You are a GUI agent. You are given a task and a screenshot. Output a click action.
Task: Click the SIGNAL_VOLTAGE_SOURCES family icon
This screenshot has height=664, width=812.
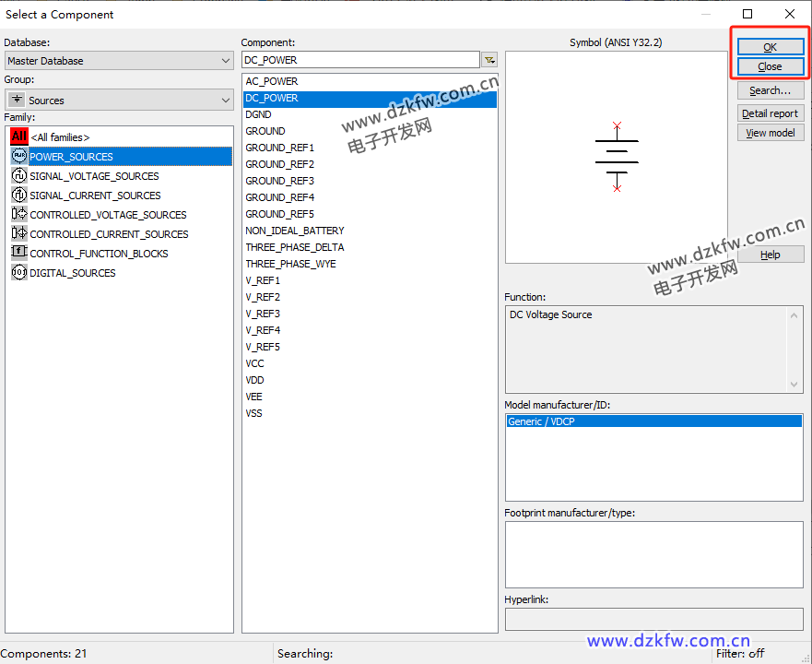tap(18, 175)
